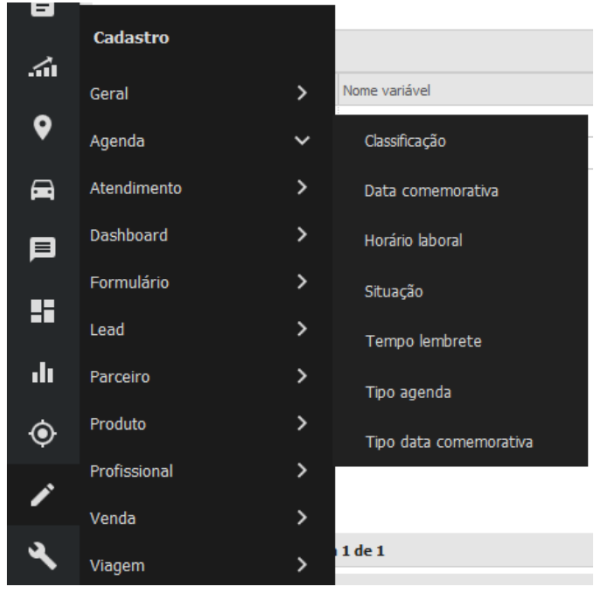Image resolution: width=607 pixels, height=601 pixels.
Task: Click the Nome variável column header
Action: click(387, 90)
